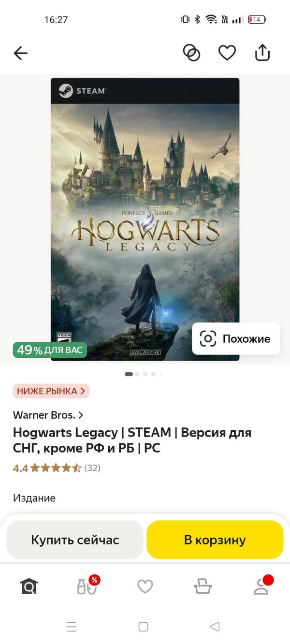The width and height of the screenshot is (290, 644).
Task: Tap the back arrow icon
Action: (x=21, y=53)
